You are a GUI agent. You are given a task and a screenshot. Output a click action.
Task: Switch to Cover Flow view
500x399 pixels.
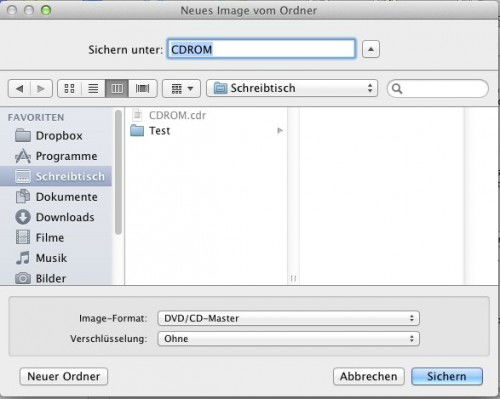tap(143, 88)
